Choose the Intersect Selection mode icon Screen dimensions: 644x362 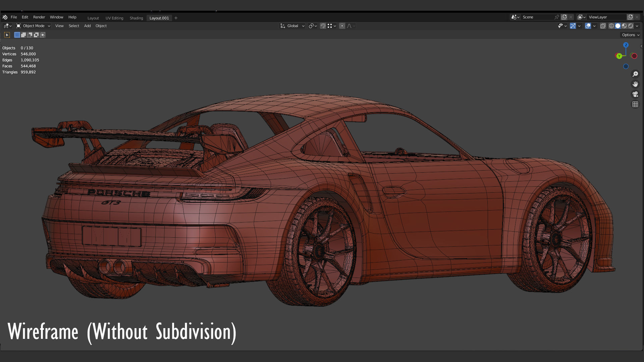(43, 35)
